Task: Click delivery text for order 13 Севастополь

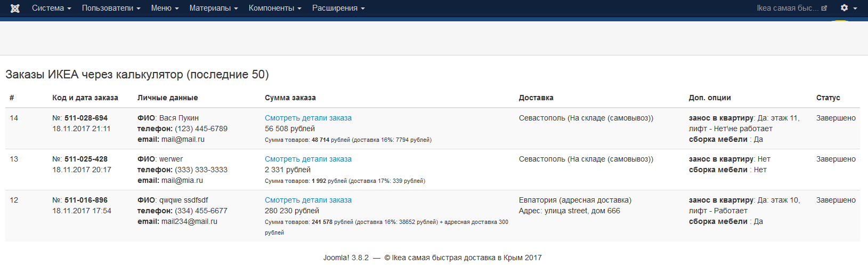Action: 586,159
